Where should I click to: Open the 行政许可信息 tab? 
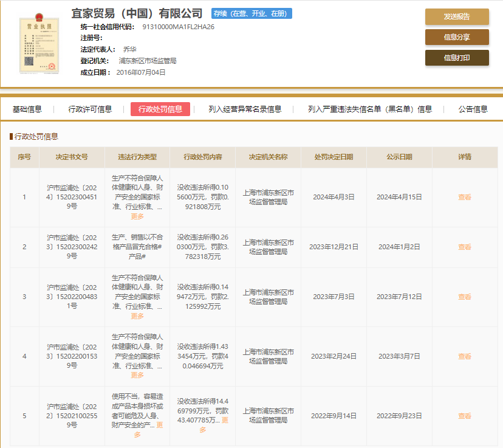pyautogui.click(x=90, y=109)
